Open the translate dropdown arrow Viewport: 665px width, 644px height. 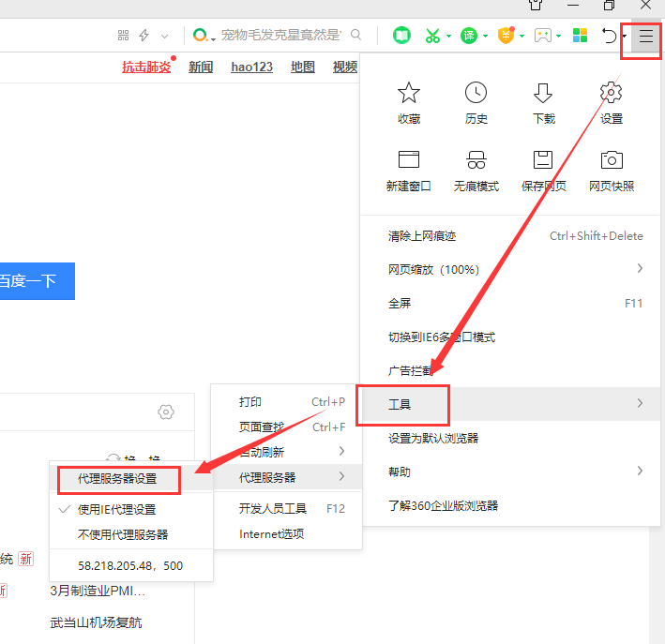pos(485,36)
